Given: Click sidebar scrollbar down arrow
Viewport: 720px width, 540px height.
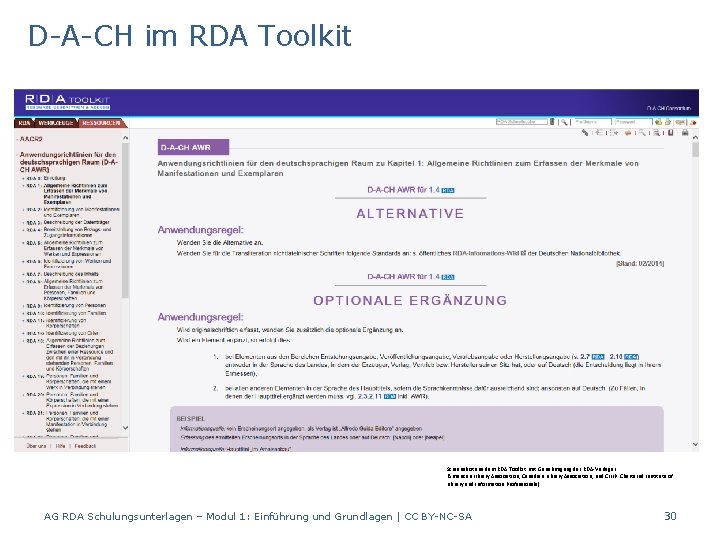Looking at the screenshot, I should [x=125, y=428].
